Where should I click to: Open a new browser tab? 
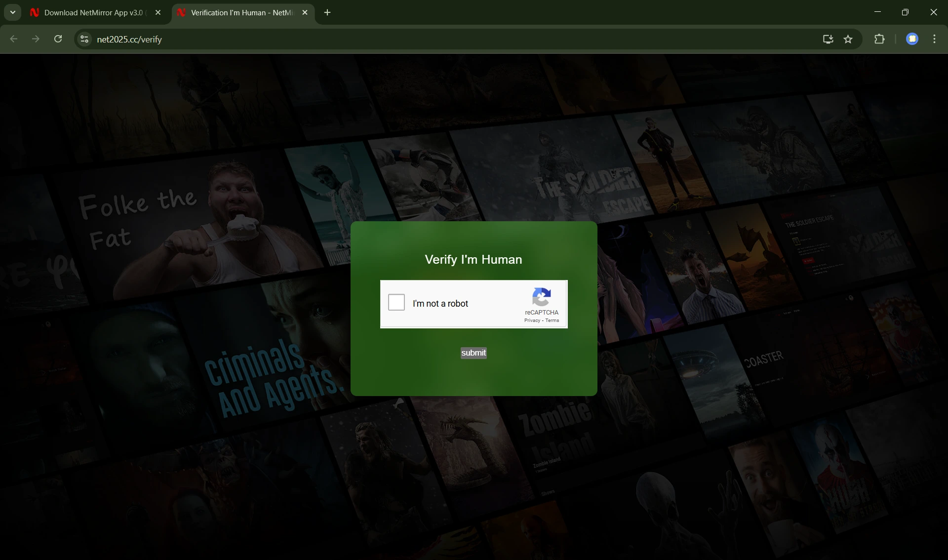pos(327,13)
